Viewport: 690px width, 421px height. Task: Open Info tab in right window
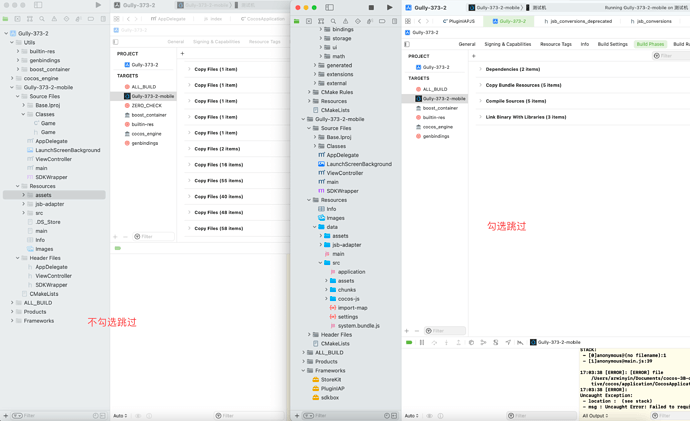click(x=584, y=44)
